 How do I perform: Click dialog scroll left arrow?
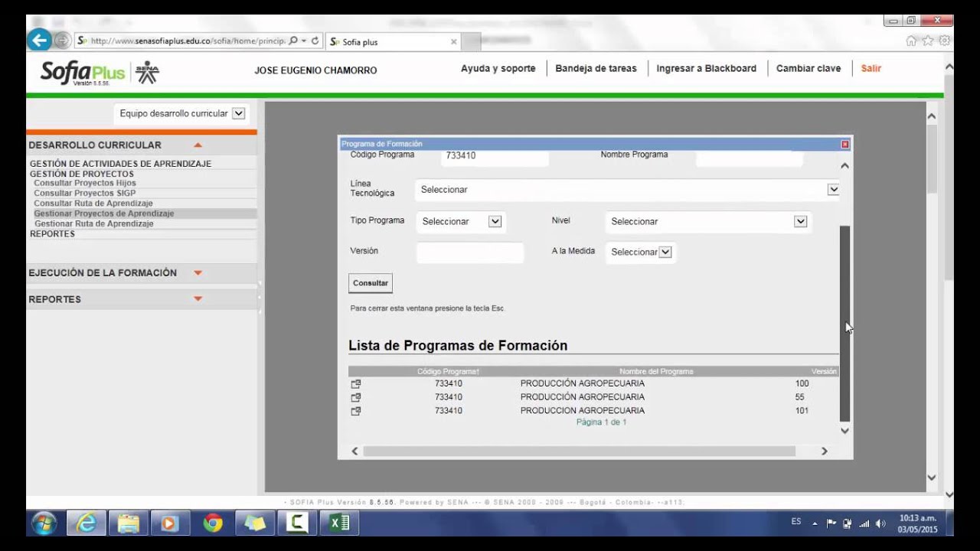point(354,452)
